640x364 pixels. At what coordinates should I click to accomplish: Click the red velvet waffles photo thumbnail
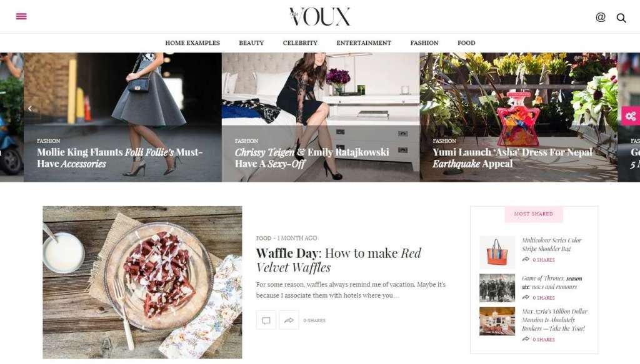pyautogui.click(x=142, y=282)
